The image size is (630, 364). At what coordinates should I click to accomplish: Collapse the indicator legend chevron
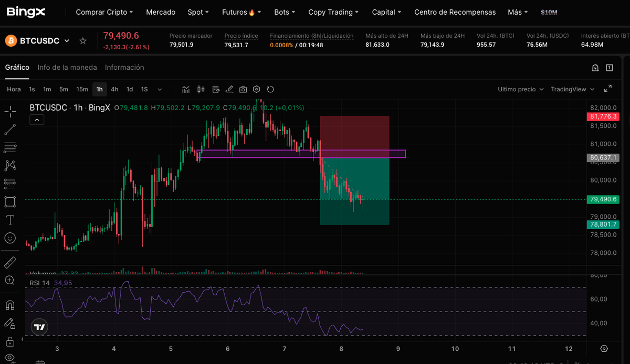37,120
